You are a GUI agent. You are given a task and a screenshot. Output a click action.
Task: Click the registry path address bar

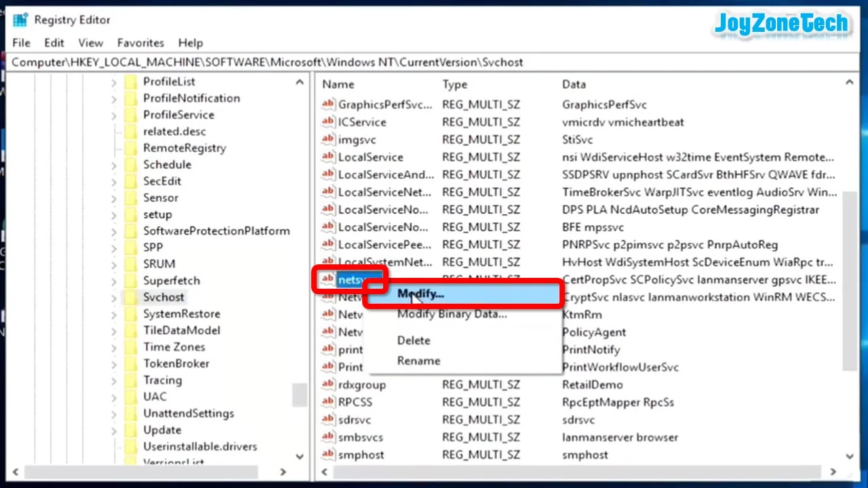(434, 62)
